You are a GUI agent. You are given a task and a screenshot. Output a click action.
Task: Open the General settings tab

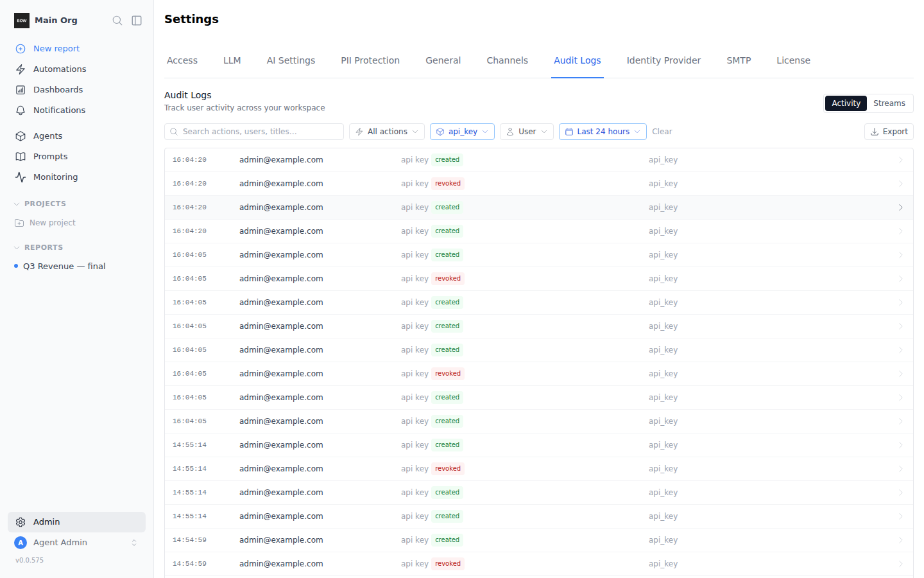(x=443, y=60)
